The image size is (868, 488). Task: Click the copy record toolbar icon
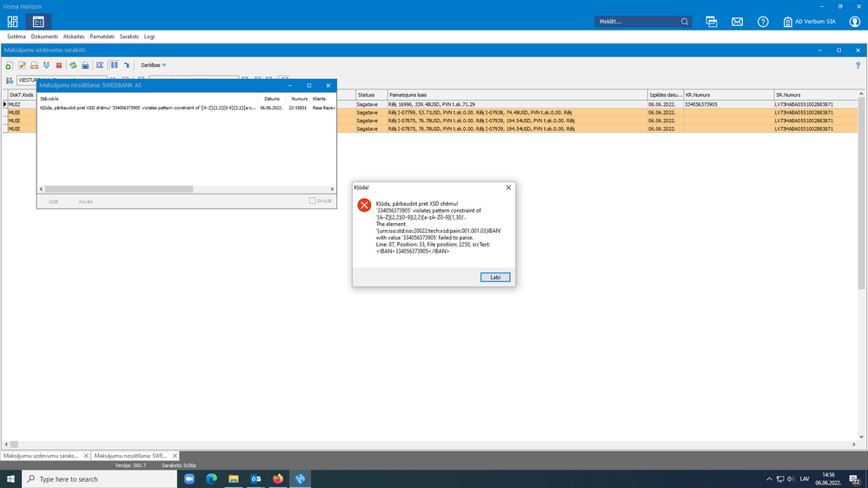(47, 65)
